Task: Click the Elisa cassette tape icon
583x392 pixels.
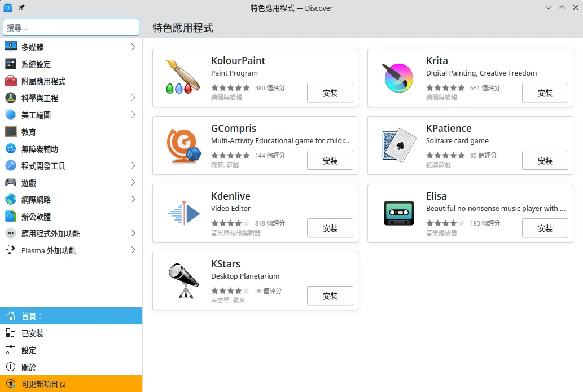Action: 399,213
